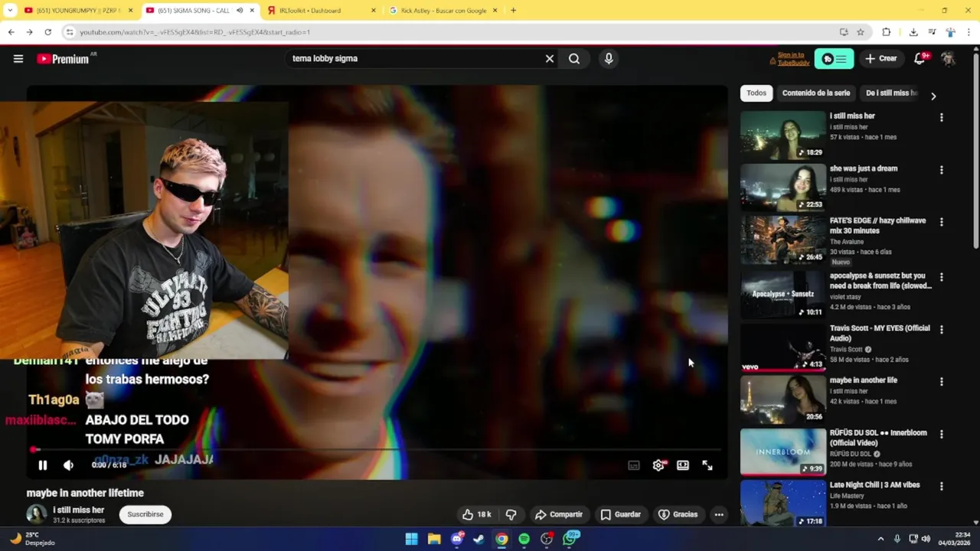Click the Gracias thanks button
The width and height of the screenshot is (980, 551).
coord(678,514)
